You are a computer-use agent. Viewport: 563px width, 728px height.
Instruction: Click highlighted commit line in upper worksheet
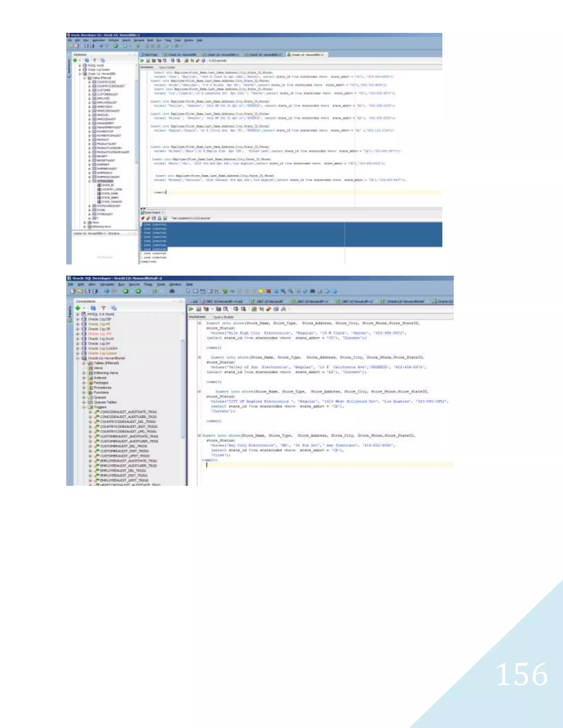coord(295,192)
